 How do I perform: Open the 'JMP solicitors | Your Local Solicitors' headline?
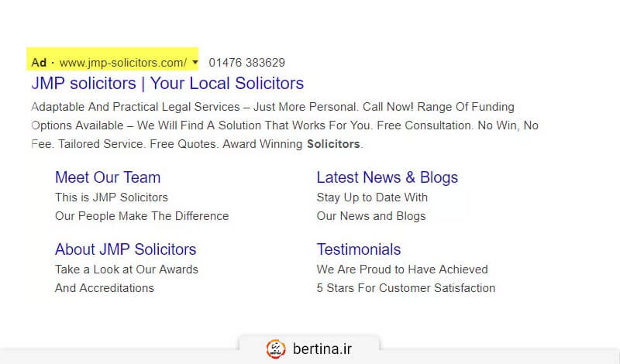[x=167, y=83]
